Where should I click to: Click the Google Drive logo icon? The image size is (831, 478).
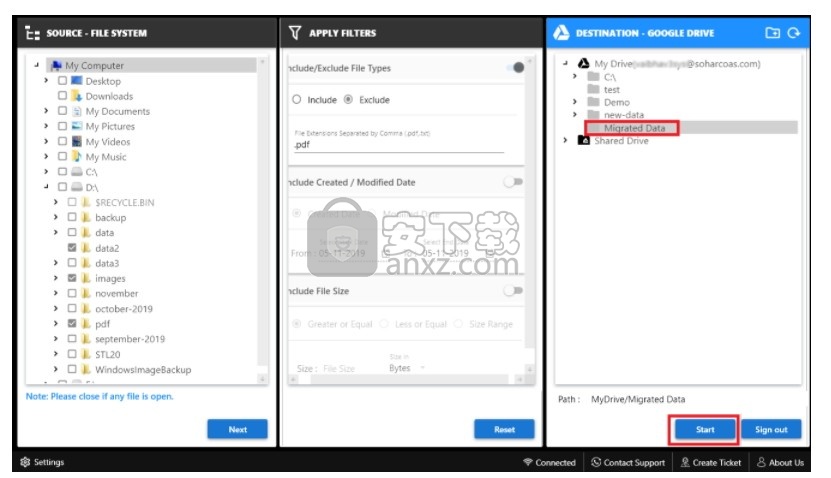(x=561, y=33)
